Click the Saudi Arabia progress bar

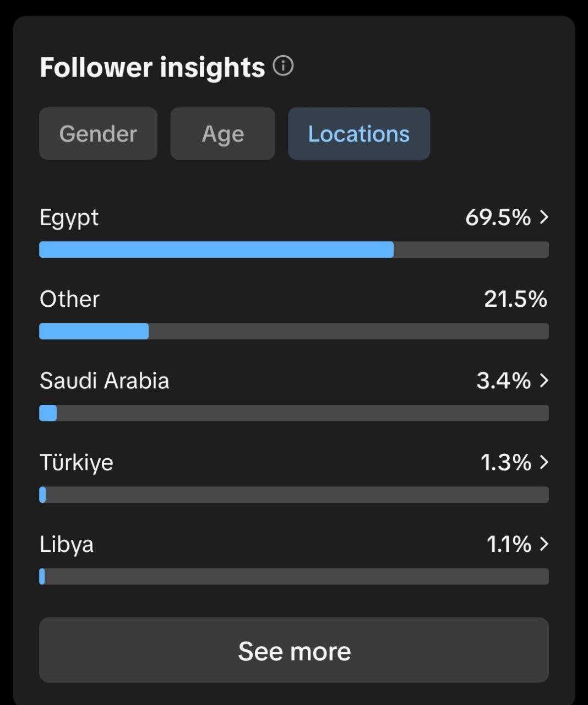pyautogui.click(x=293, y=413)
